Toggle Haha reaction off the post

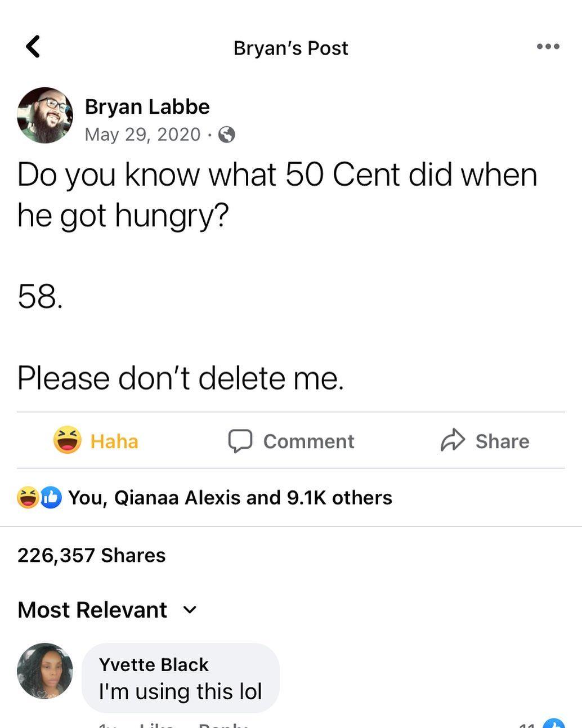(96, 441)
